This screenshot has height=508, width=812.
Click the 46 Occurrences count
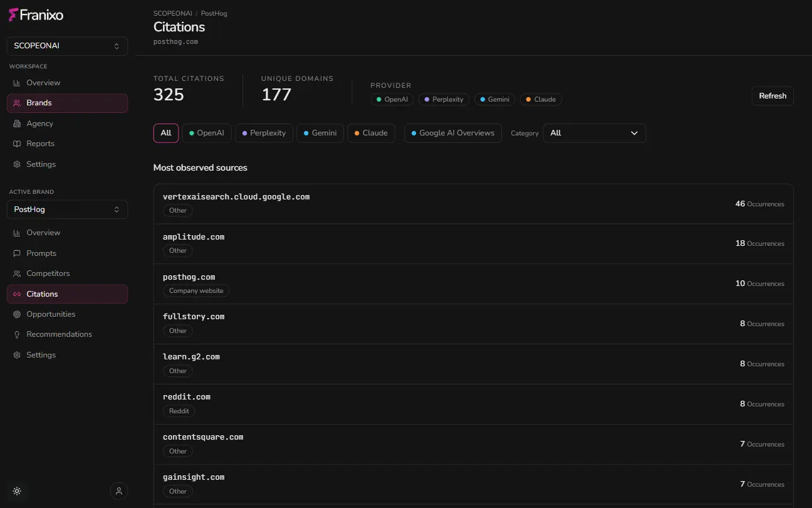coord(759,204)
